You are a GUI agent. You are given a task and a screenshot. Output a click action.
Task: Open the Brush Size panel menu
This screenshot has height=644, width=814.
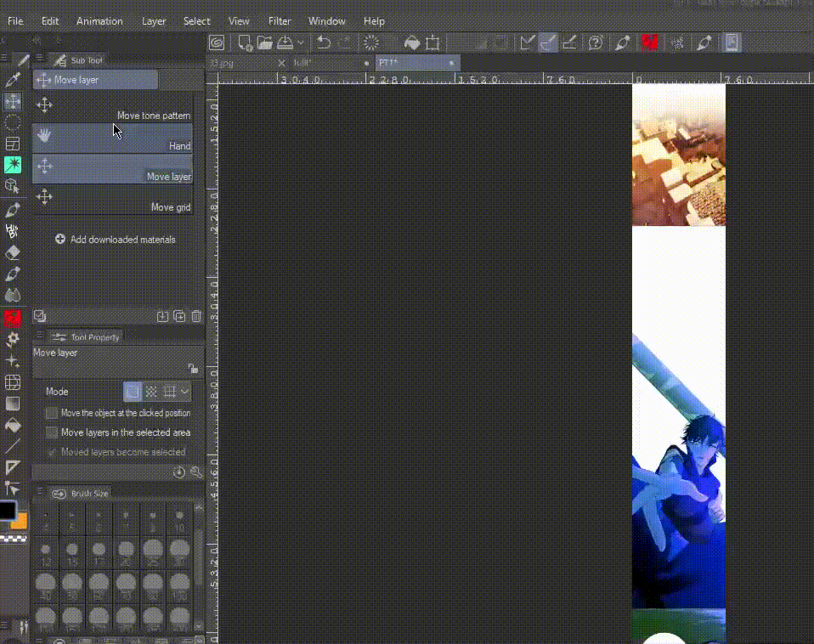[39, 490]
